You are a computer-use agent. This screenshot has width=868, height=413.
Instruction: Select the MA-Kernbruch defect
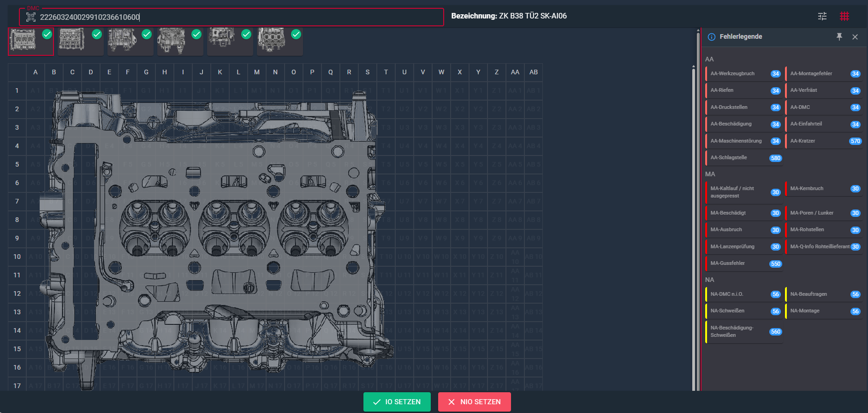(x=824, y=189)
